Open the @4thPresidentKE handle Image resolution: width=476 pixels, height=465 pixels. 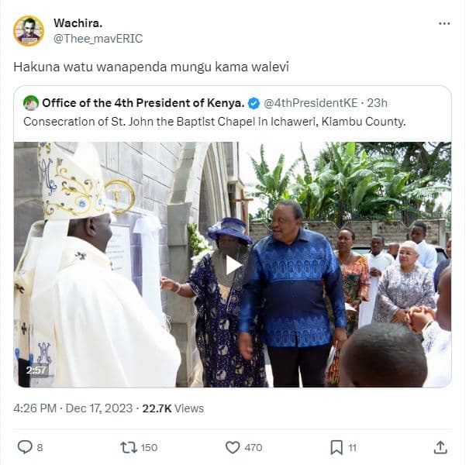click(311, 103)
